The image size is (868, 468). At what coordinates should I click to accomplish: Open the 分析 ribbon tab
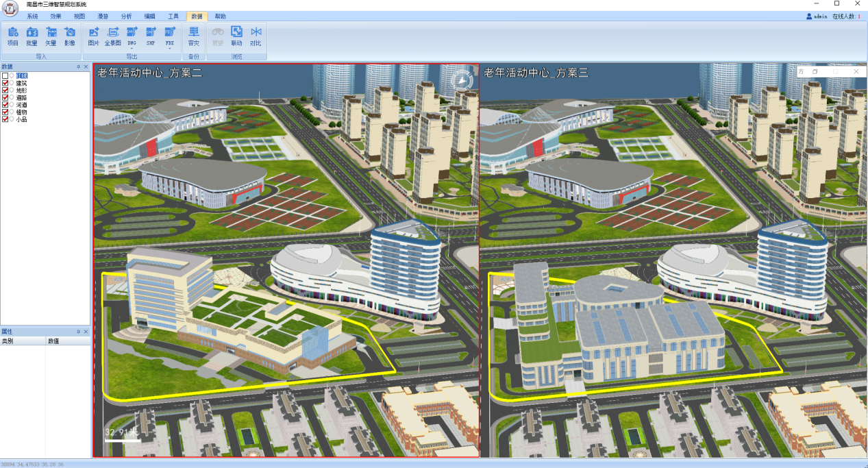pos(126,16)
